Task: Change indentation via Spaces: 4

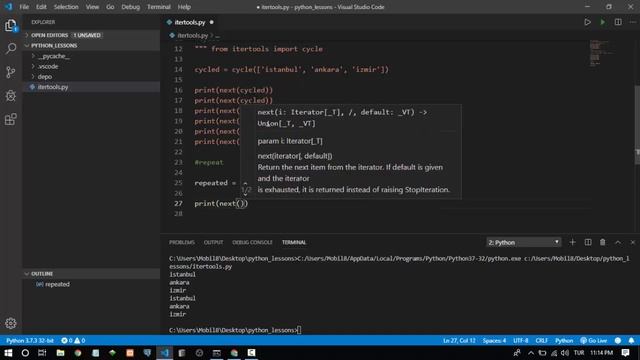Action: pos(494,340)
